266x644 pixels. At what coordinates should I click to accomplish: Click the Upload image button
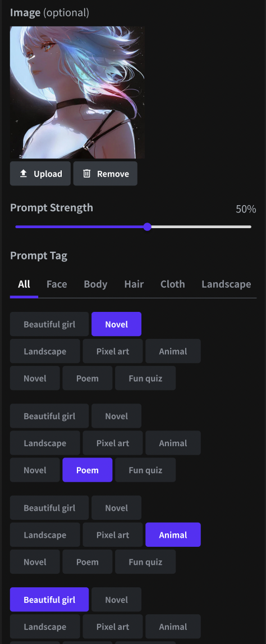pos(40,174)
